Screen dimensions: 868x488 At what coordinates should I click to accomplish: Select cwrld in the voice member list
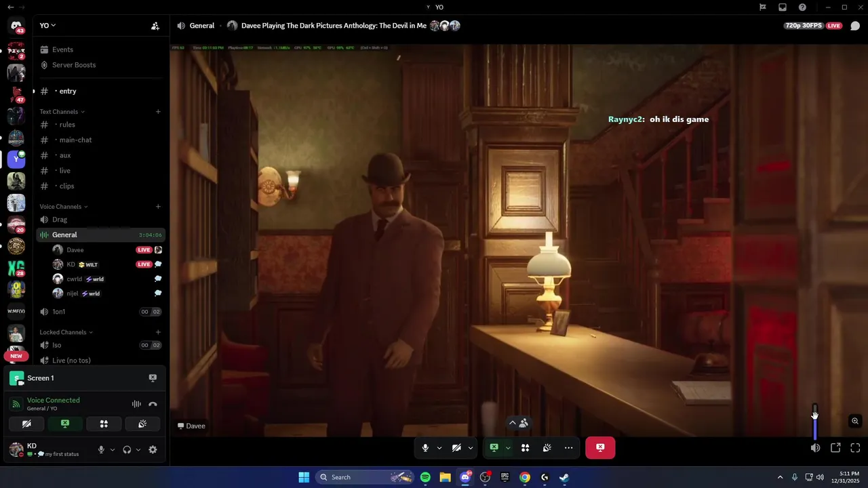click(x=106, y=279)
